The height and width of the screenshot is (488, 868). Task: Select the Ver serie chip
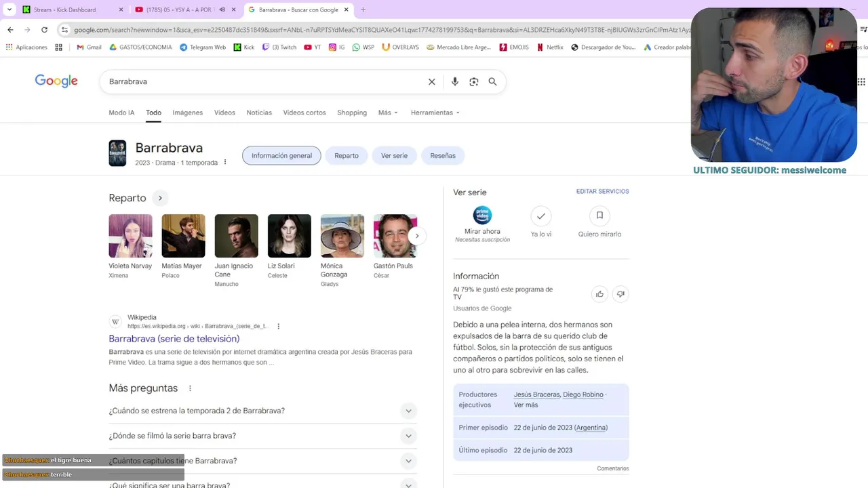coord(394,155)
